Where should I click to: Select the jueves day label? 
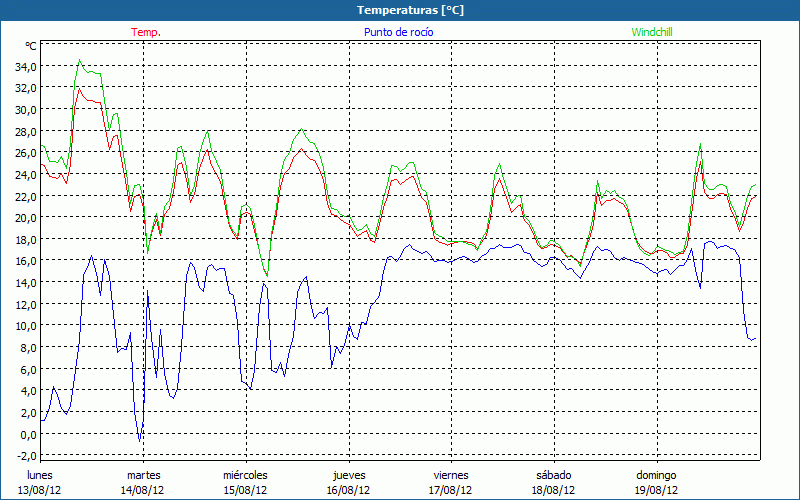(348, 475)
